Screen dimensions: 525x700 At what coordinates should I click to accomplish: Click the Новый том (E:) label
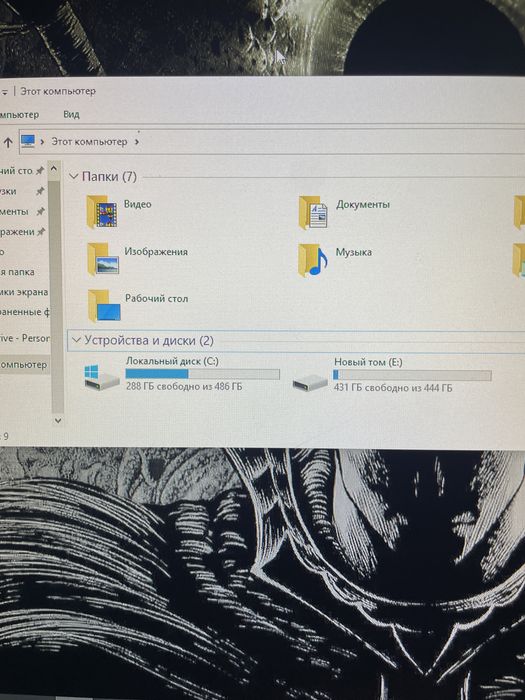click(368, 362)
